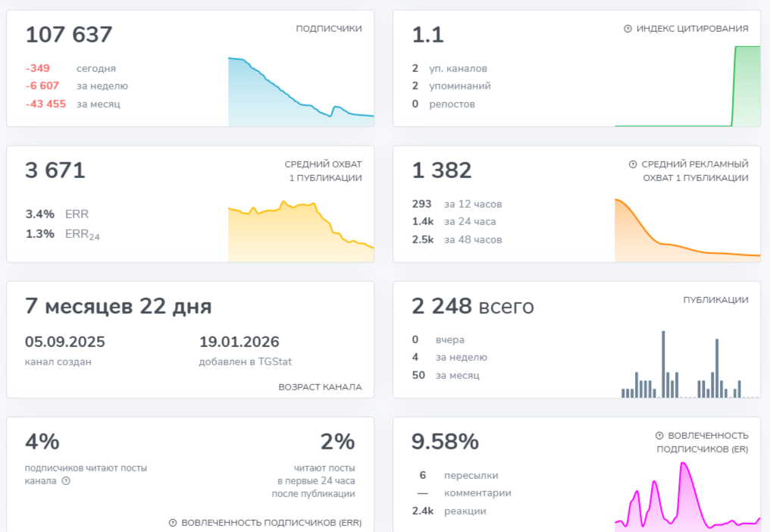Select the magenta engagement rate chart

[686, 496]
